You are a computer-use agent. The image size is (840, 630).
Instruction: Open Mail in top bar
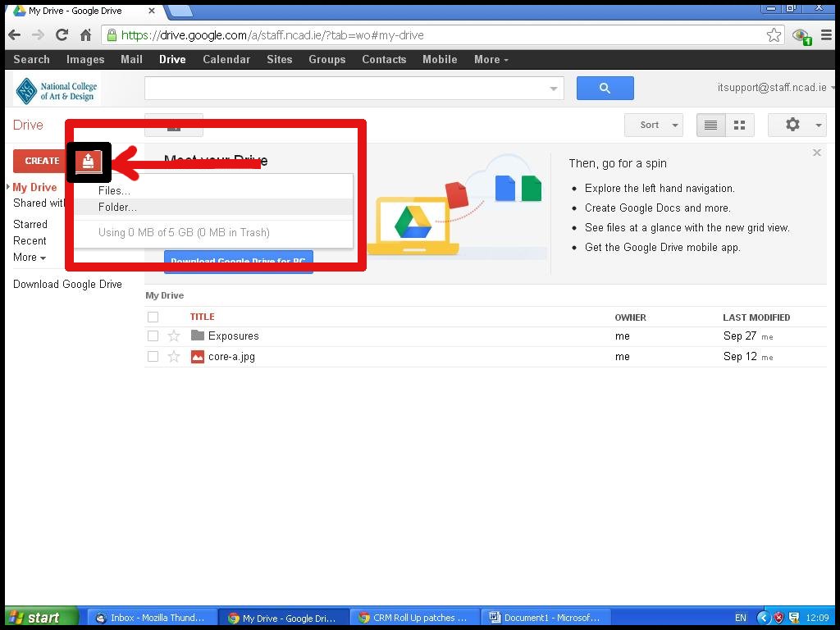point(131,59)
